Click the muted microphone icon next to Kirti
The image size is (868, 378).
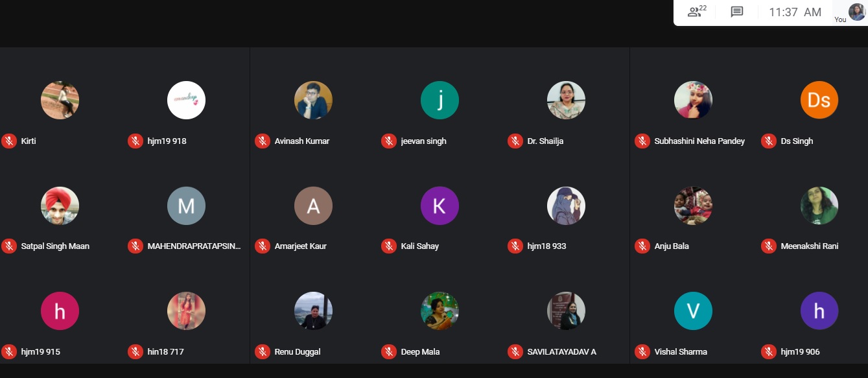[8, 141]
